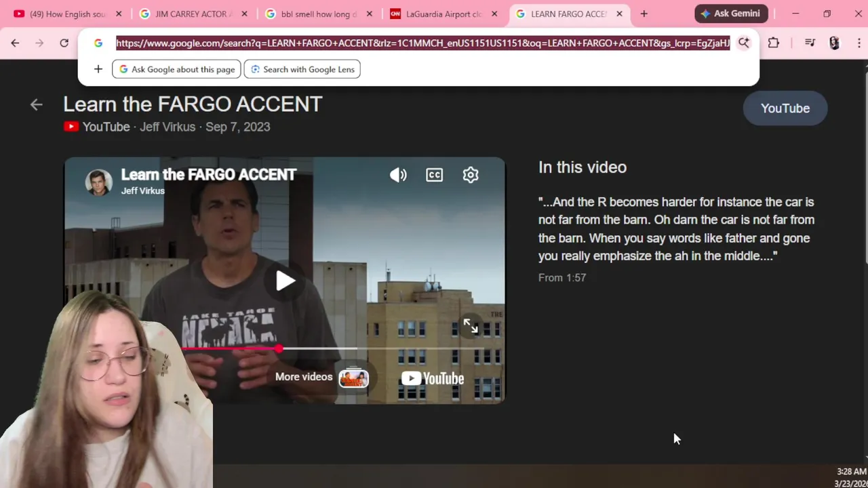Close the JIM CARREY ACTOR tab

tap(245, 14)
